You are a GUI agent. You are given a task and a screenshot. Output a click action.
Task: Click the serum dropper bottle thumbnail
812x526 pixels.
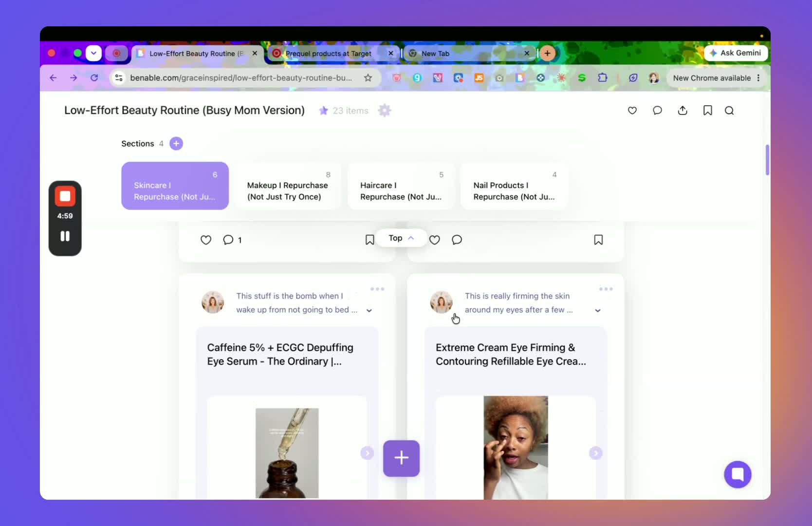point(287,453)
